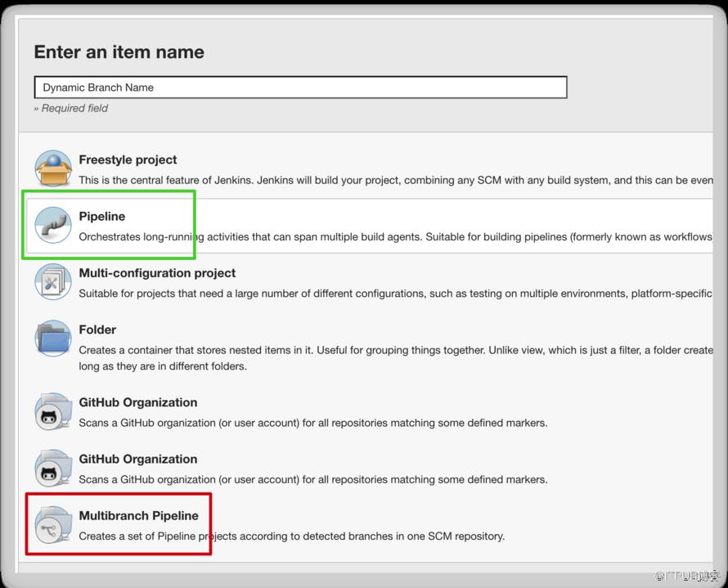The image size is (728, 588).
Task: Select the blue Folder icon
Action: (x=53, y=339)
